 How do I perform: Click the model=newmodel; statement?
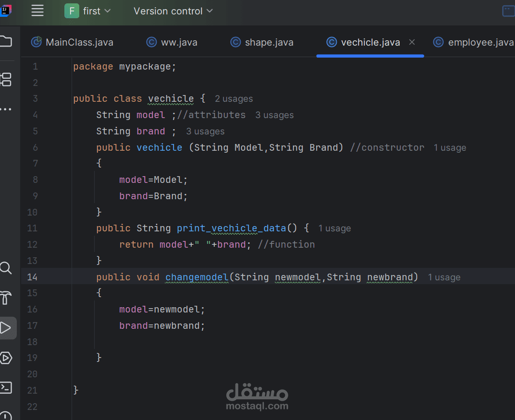tap(162, 310)
